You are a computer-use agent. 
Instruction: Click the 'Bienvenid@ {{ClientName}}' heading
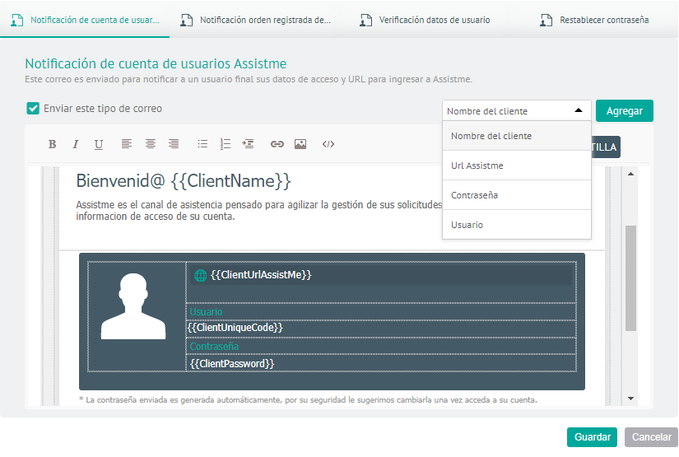184,181
